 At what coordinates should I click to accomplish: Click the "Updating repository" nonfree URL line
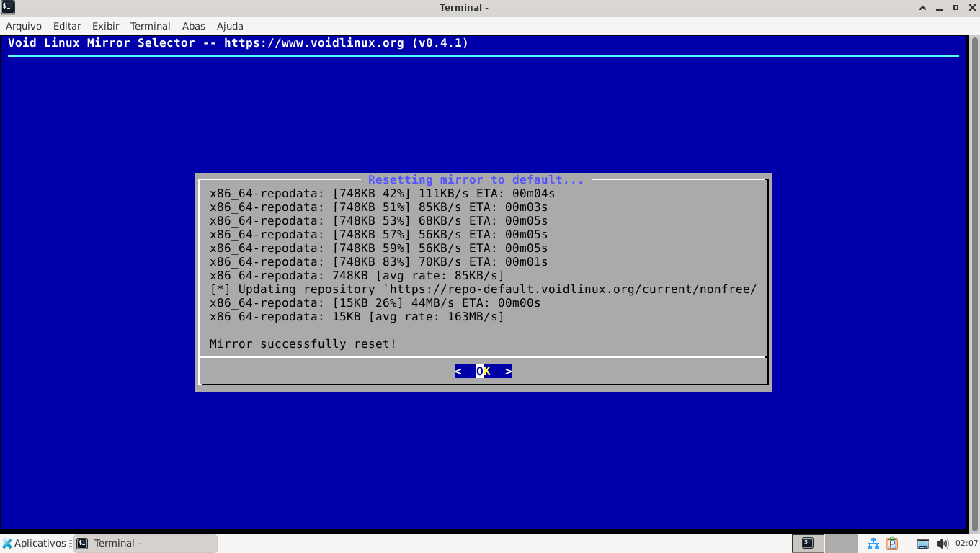click(484, 289)
